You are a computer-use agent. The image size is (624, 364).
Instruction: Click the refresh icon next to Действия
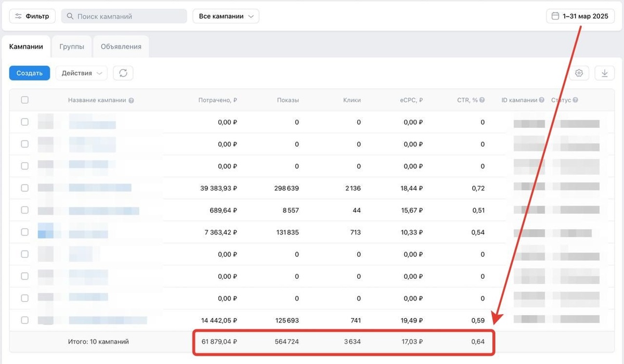(123, 73)
